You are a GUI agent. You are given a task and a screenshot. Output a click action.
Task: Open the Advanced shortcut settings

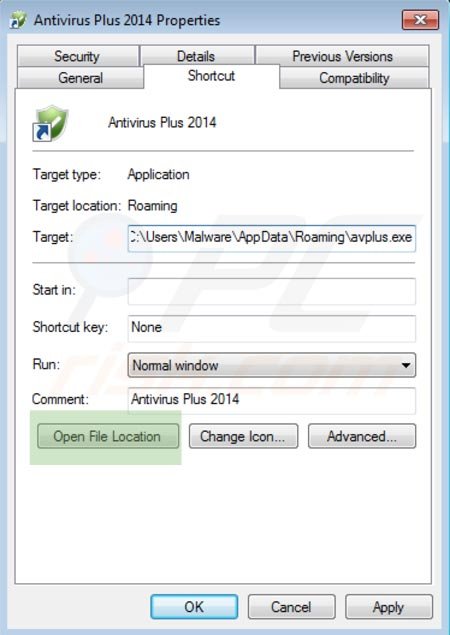click(x=362, y=436)
